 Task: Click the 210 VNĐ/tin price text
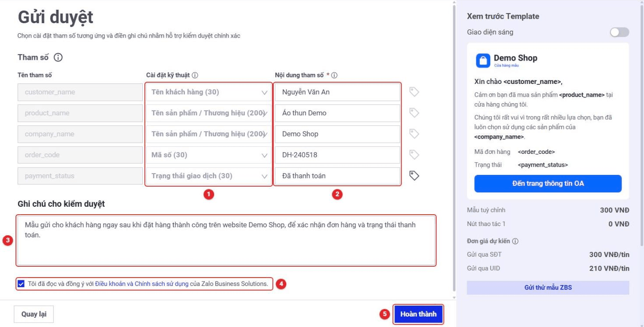click(x=609, y=268)
